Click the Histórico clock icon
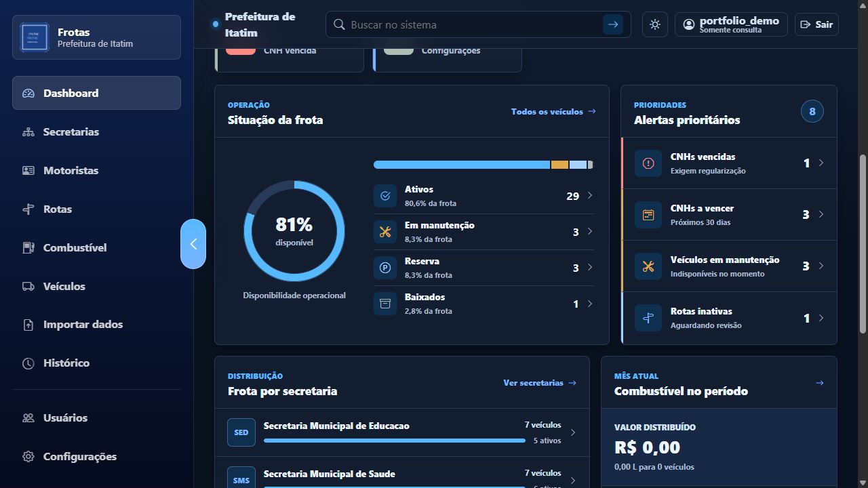Viewport: 868px width, 488px height. [28, 363]
